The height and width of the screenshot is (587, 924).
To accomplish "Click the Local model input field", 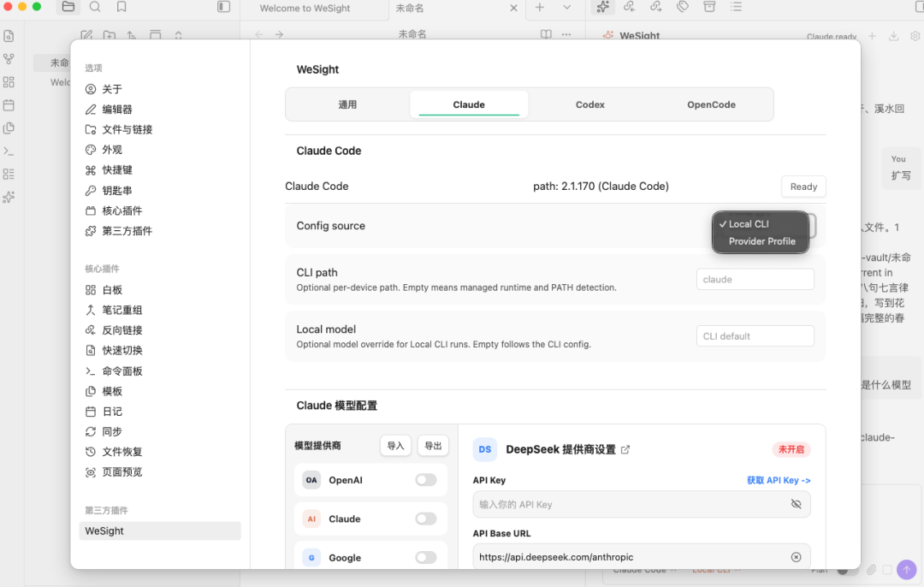I will (x=755, y=336).
